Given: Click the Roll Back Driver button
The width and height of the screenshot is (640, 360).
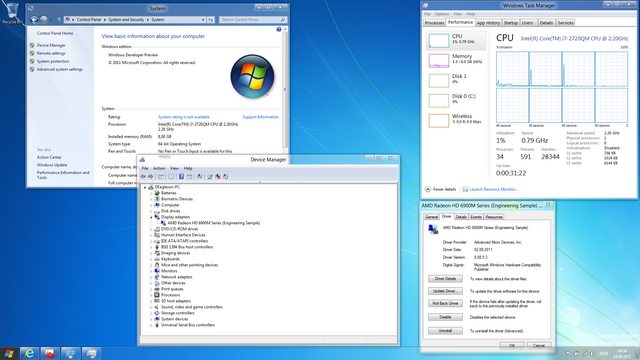Looking at the screenshot, I should (445, 303).
